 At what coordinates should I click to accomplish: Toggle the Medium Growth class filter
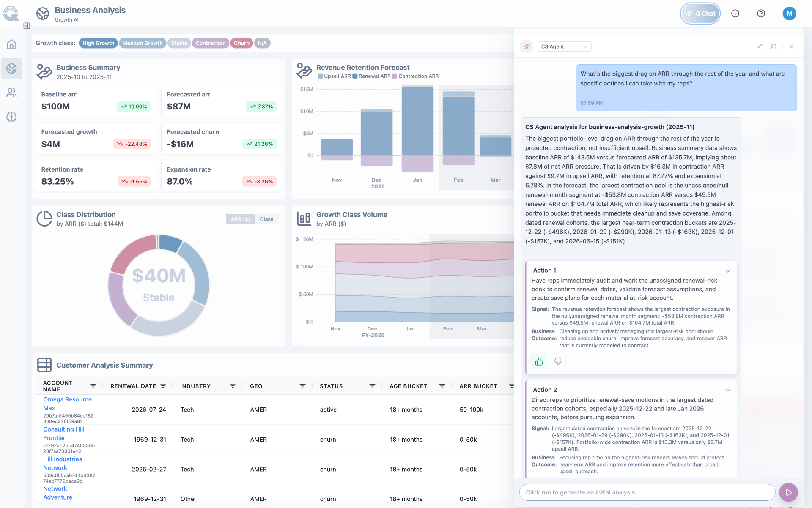(143, 43)
